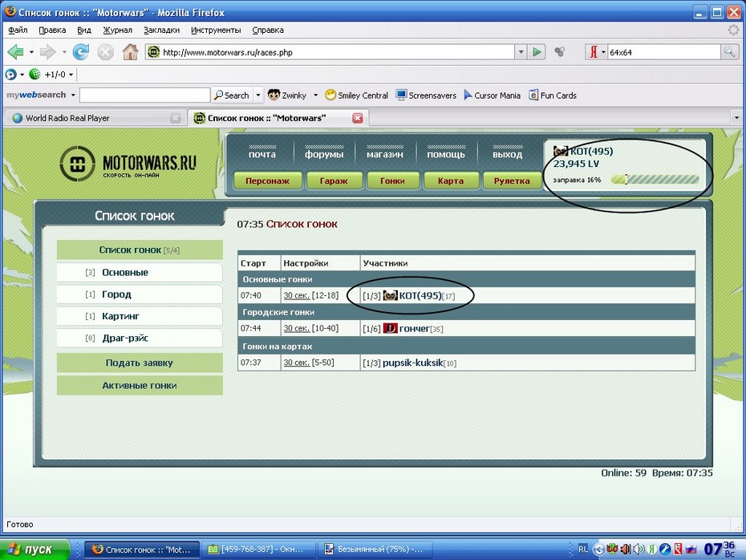
Task: Click KOT avatar icon in race participants row
Action: click(x=390, y=295)
